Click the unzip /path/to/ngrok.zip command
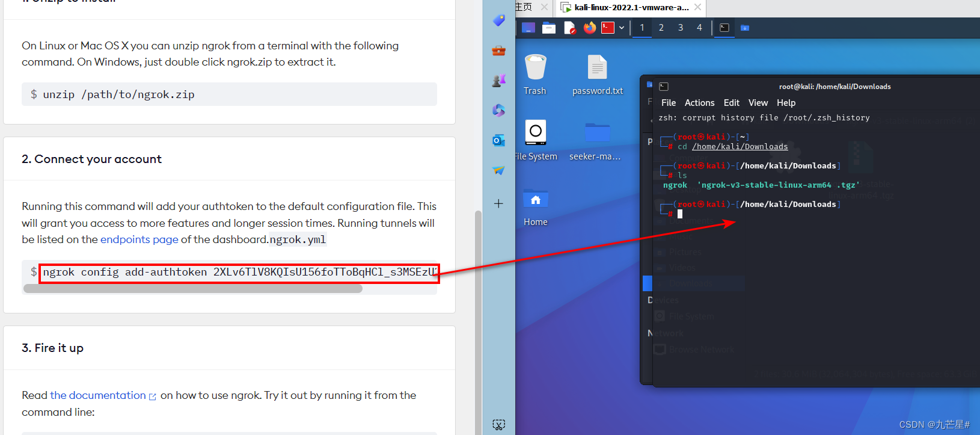Screen dimensions: 980x435 [118, 94]
